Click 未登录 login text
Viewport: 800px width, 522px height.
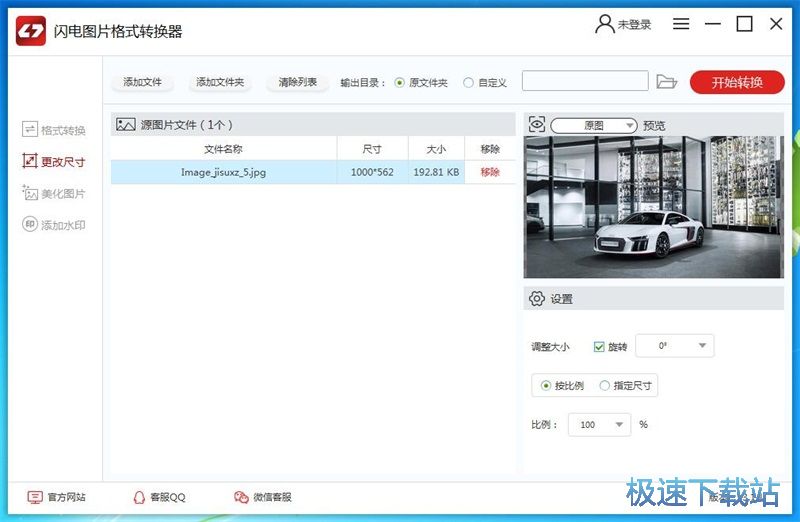pos(634,24)
